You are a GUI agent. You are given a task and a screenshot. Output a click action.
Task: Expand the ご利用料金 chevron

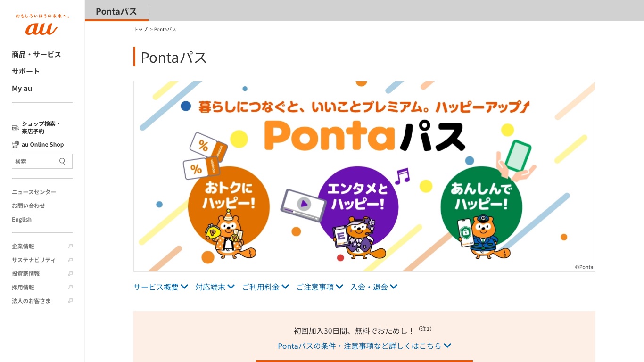[285, 287]
